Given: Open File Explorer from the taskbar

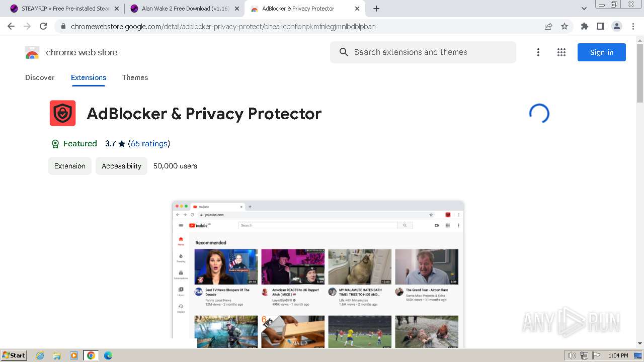Looking at the screenshot, I should [x=57, y=355].
